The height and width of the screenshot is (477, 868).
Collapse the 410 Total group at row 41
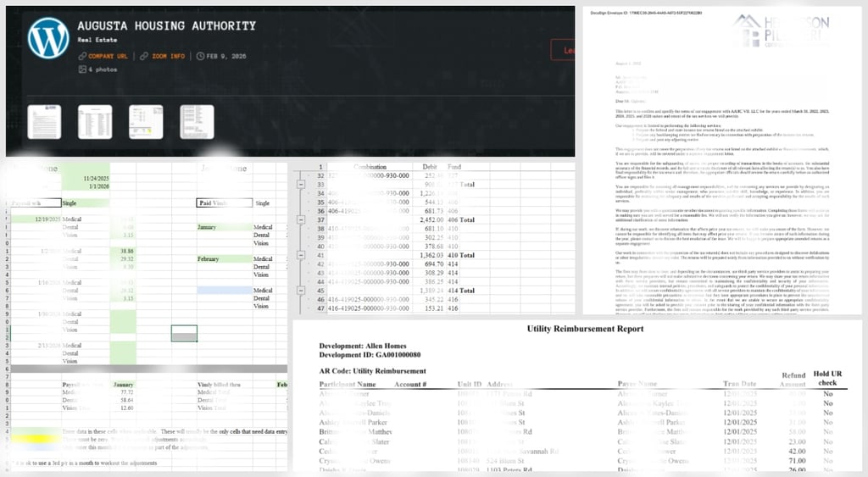tap(301, 255)
